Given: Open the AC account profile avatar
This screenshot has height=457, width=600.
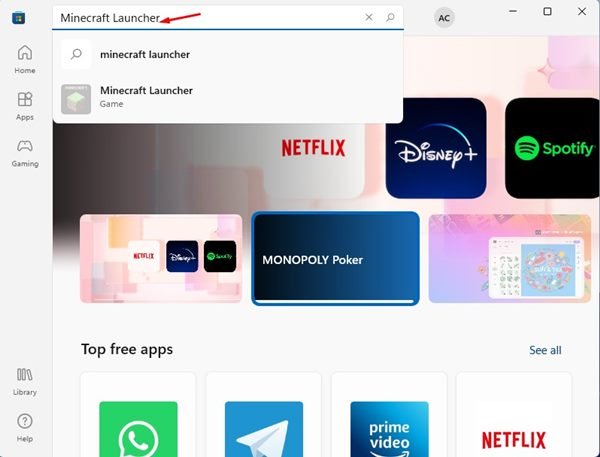Looking at the screenshot, I should [x=444, y=18].
